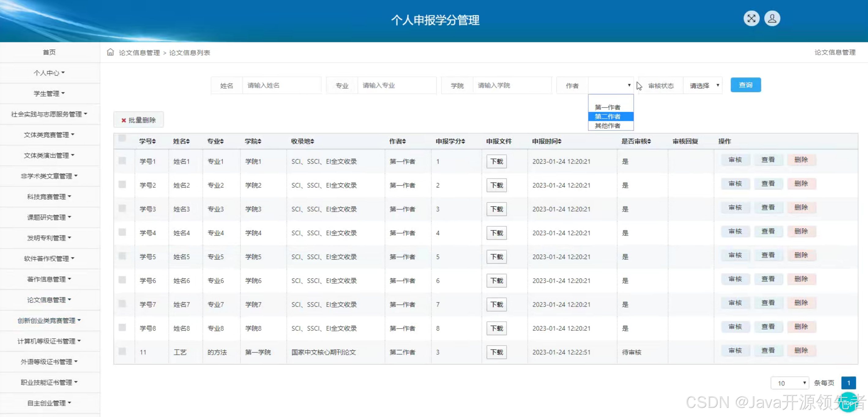Sort table by 申报学分 column

tap(450, 141)
